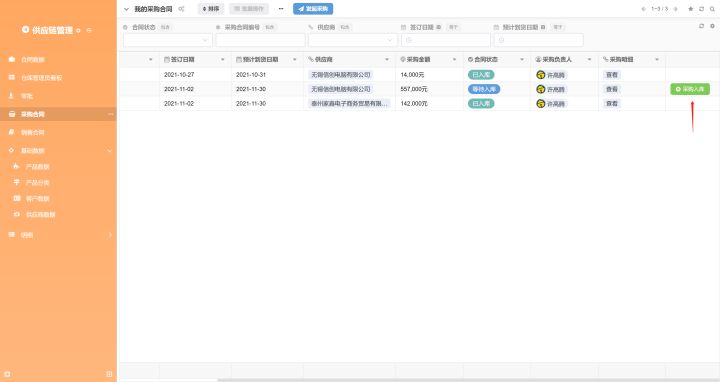The width and height of the screenshot is (720, 382).
Task: Click the three-dot icon on the 采购合同 sidebar item
Action: [x=110, y=114]
